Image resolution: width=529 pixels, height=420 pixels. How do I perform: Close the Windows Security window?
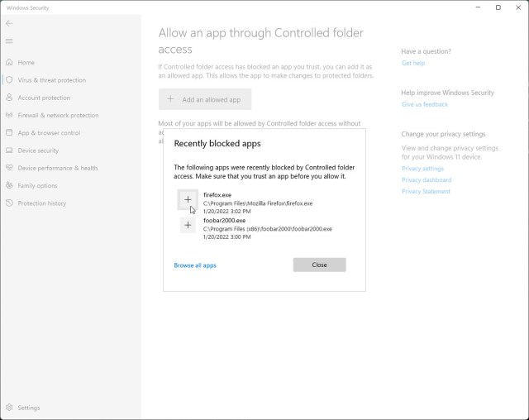tap(518, 7)
